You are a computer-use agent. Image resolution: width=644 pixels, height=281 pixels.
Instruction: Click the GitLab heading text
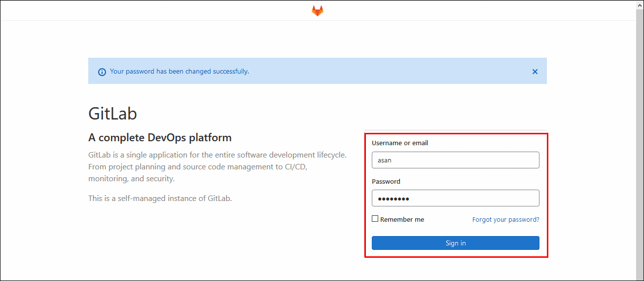click(112, 114)
